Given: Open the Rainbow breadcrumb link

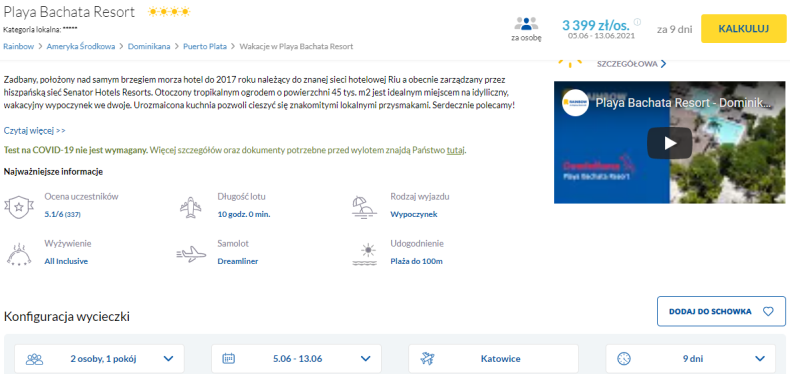Looking at the screenshot, I should point(19,46).
